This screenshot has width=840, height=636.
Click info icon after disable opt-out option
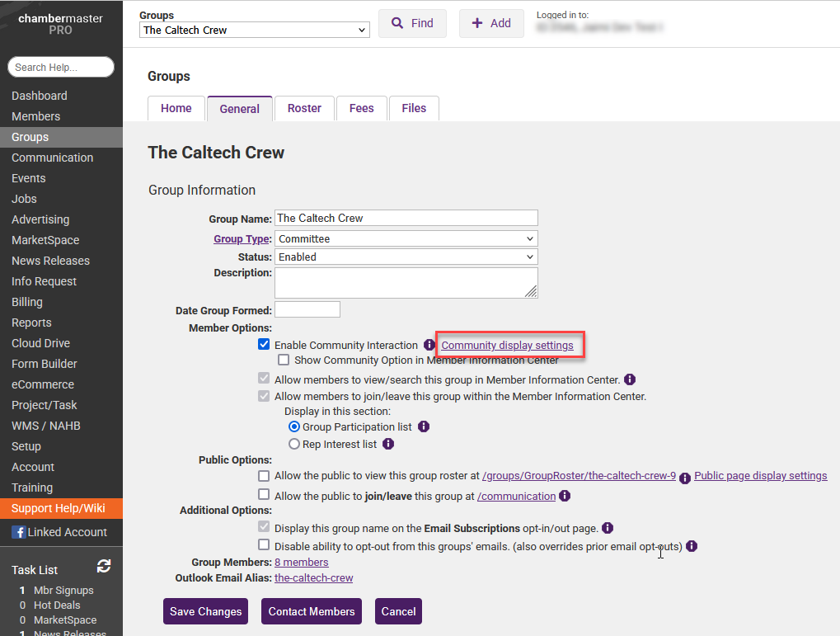point(692,546)
